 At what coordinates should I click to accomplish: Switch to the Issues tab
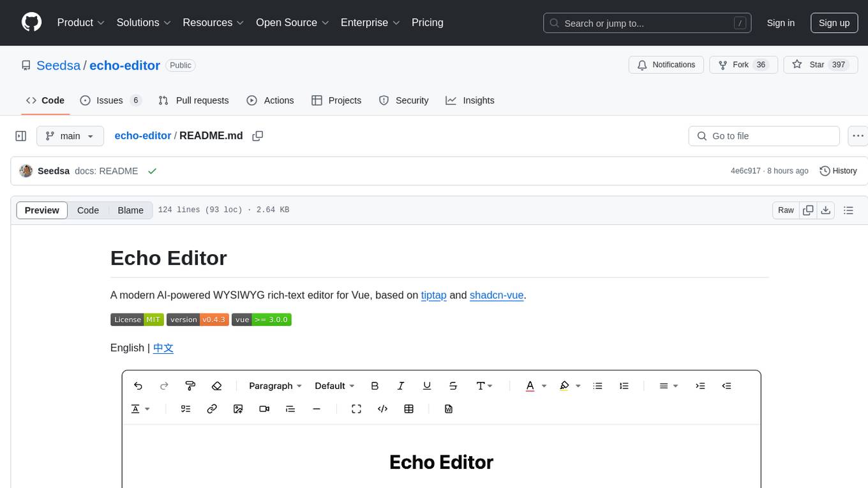pos(110,100)
